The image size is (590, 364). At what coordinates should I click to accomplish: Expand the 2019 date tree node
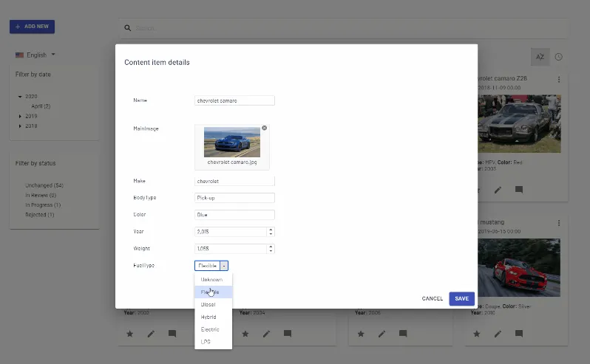(20, 117)
